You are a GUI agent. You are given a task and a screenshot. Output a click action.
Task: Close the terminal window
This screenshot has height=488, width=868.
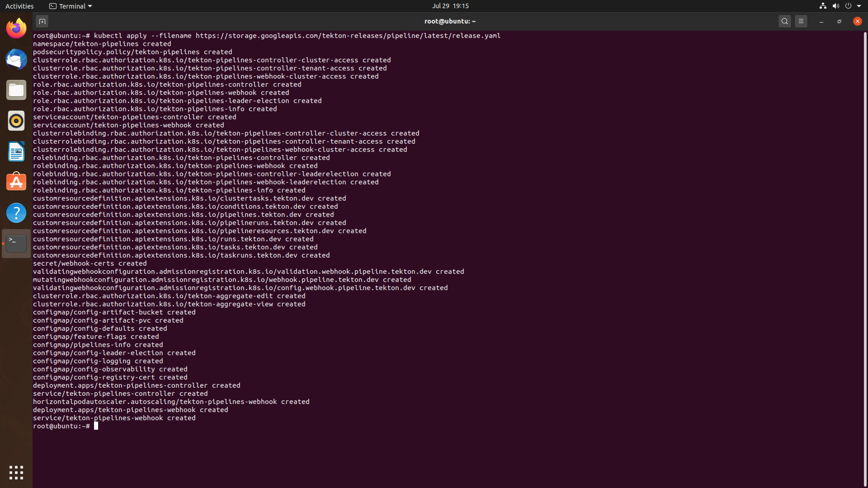click(857, 21)
